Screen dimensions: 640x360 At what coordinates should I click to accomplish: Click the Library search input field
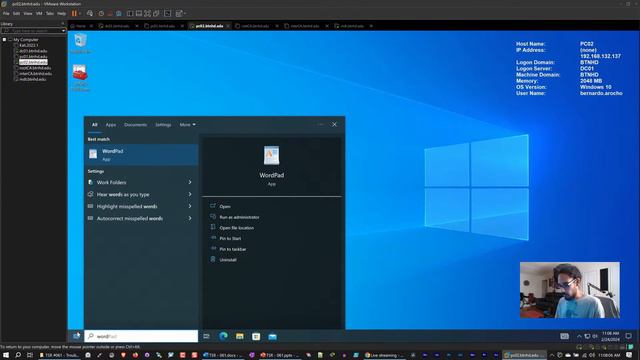(32, 31)
